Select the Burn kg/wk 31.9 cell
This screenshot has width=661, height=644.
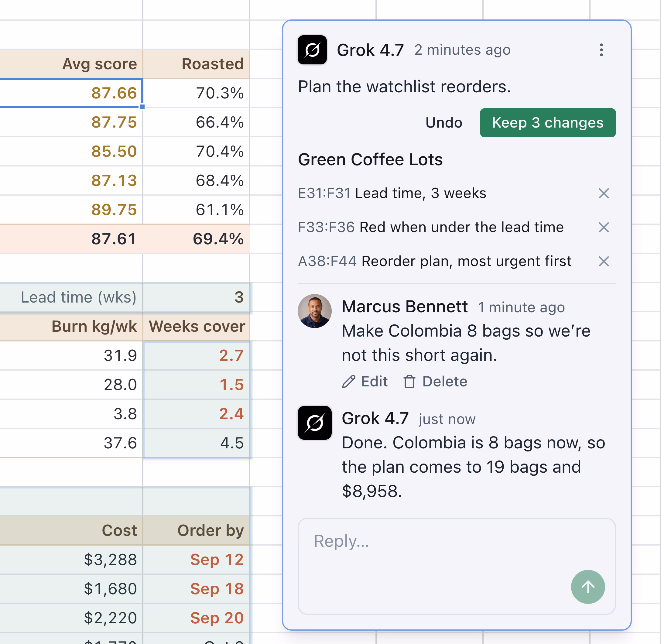71,355
